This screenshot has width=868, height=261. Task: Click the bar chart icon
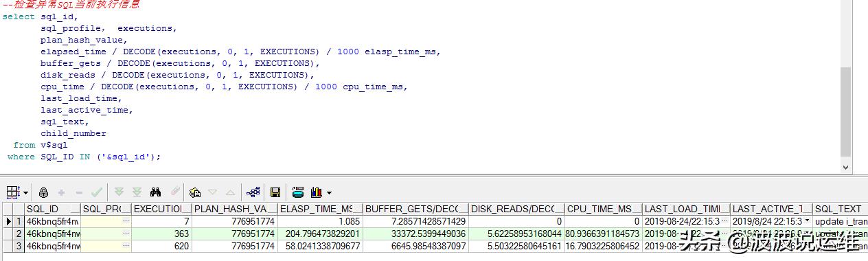tap(317, 193)
